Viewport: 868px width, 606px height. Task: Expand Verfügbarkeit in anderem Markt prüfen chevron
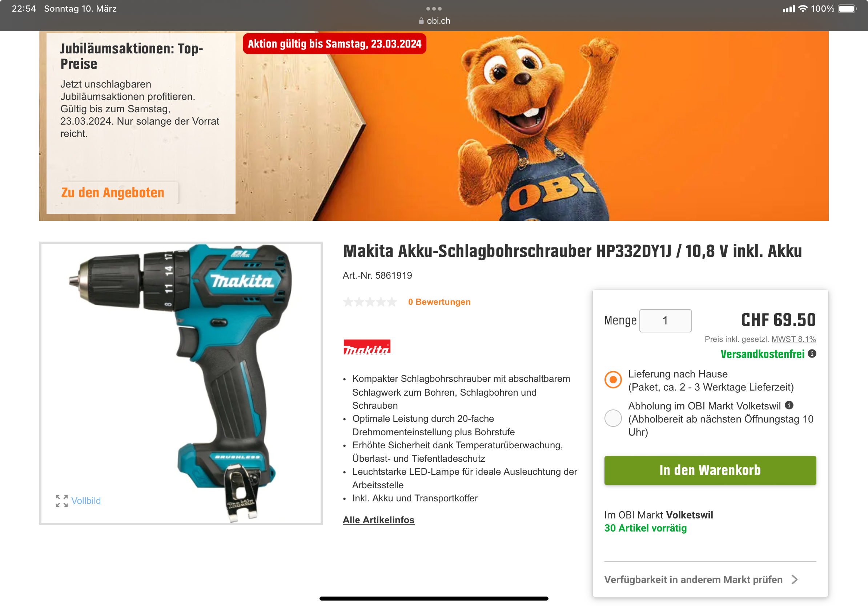point(795,579)
